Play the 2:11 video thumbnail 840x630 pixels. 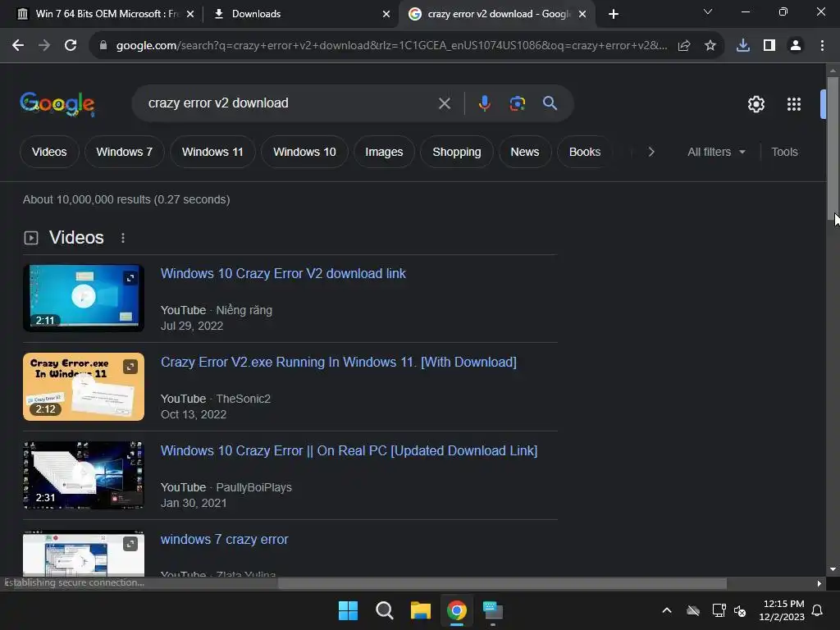(84, 298)
